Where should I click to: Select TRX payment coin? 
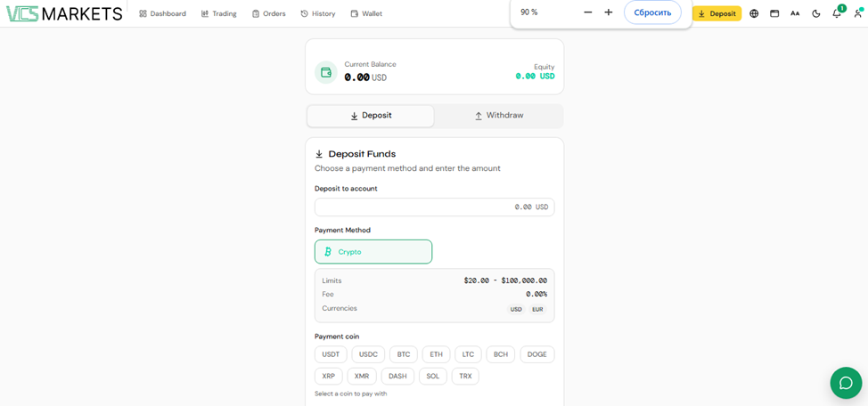pos(465,376)
